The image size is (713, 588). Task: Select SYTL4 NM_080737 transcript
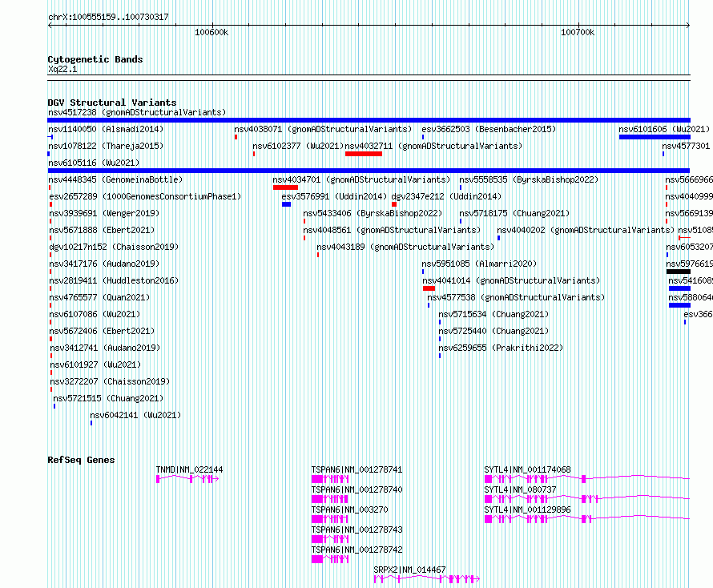point(587,499)
